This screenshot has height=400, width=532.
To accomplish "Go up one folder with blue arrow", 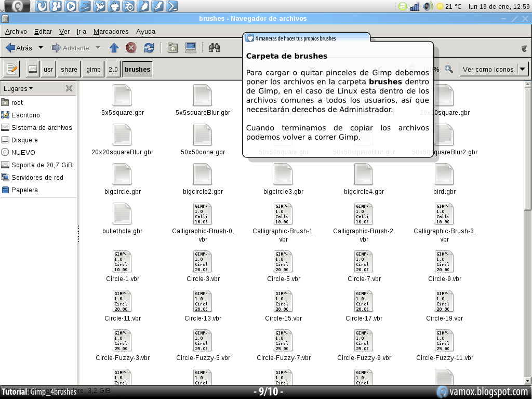I will click(x=114, y=48).
